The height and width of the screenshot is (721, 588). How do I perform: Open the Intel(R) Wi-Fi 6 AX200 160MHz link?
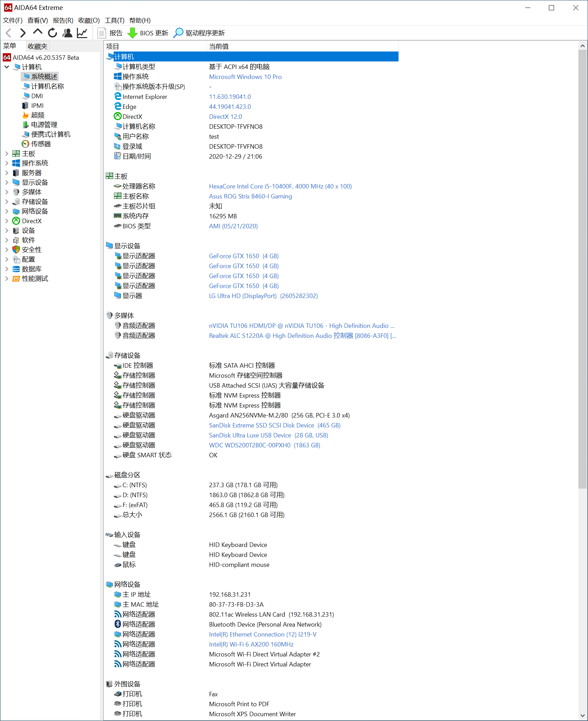[x=251, y=644]
